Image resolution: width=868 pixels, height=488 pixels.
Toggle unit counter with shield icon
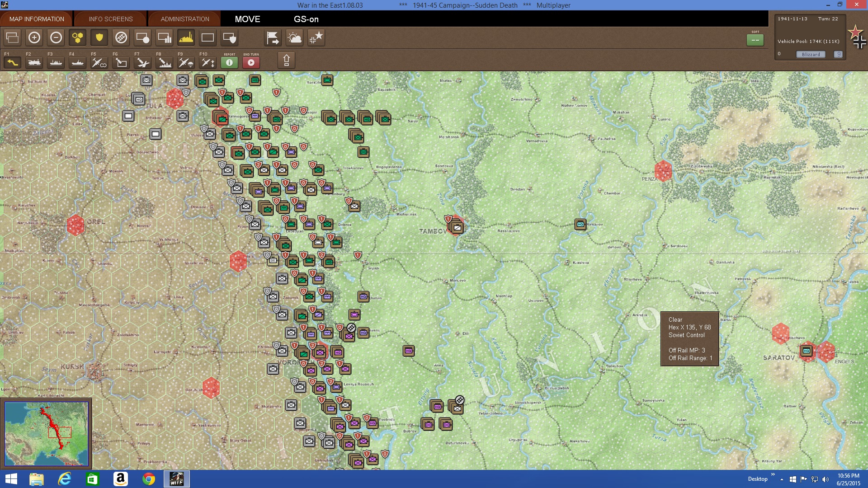pos(229,38)
